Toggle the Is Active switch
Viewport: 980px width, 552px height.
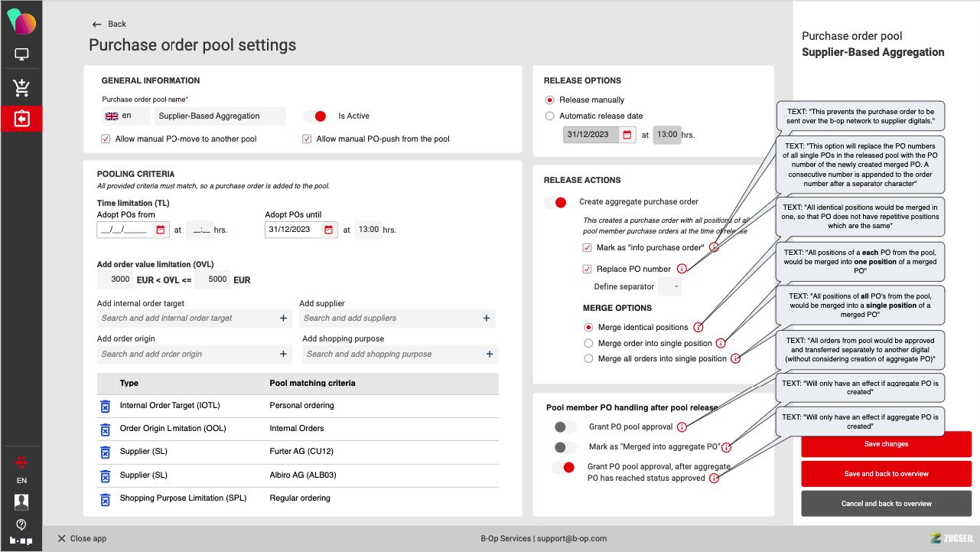click(315, 116)
